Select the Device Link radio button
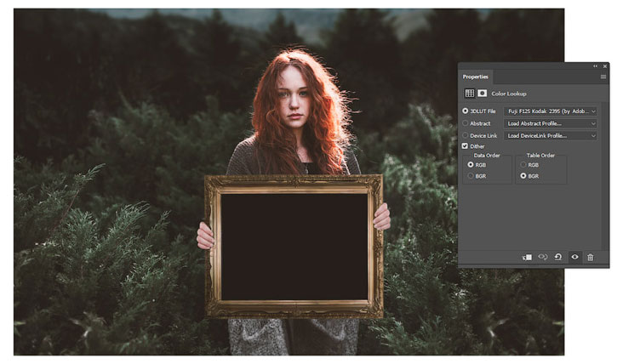 (x=466, y=135)
